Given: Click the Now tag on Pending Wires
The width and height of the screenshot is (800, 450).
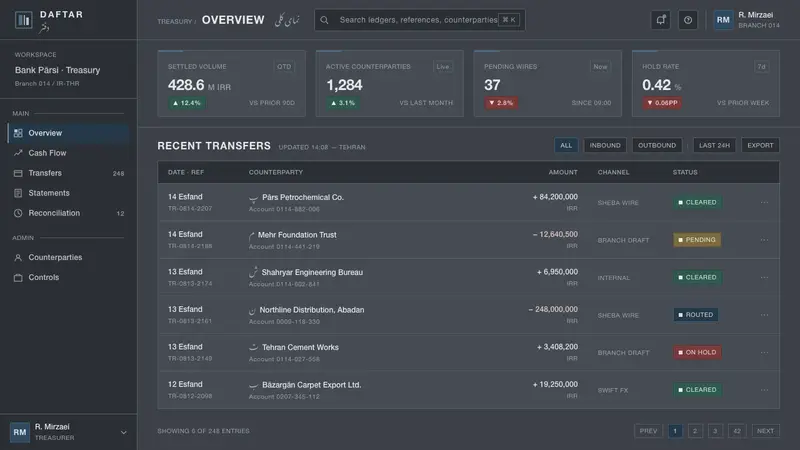Looking at the screenshot, I should pyautogui.click(x=601, y=67).
